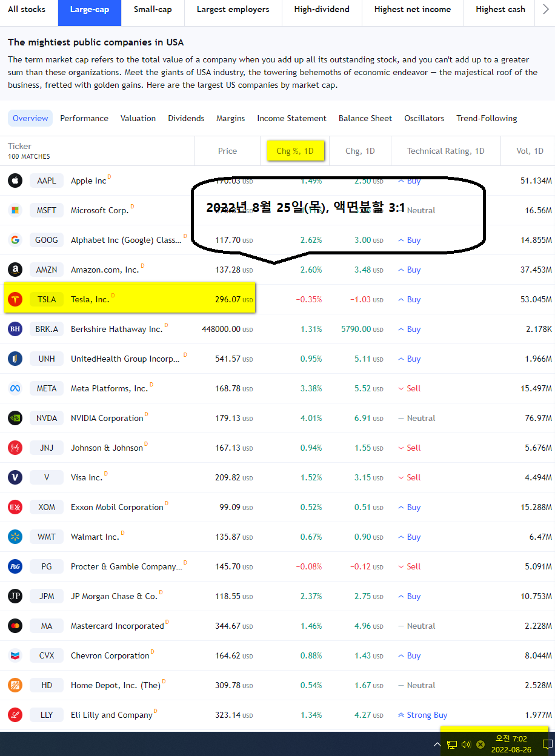Select the Overview column set
The image size is (555, 756).
30,118
